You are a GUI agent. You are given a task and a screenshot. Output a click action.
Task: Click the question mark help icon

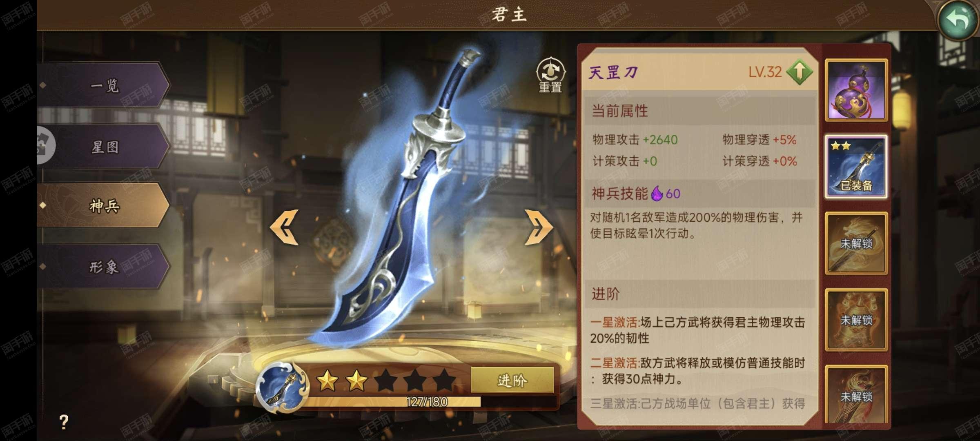click(64, 421)
